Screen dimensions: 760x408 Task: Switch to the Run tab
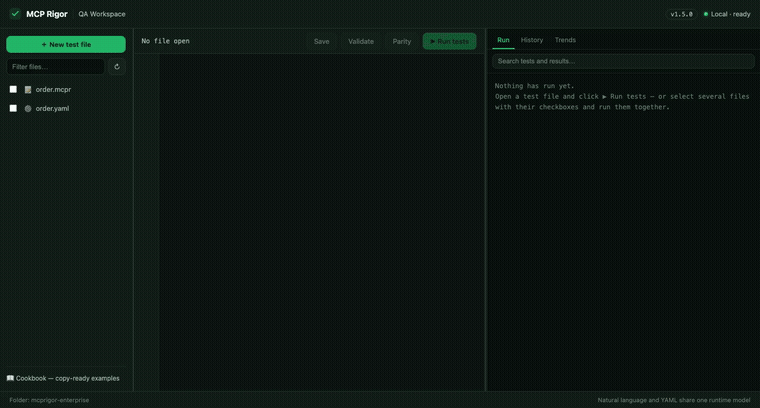click(503, 40)
